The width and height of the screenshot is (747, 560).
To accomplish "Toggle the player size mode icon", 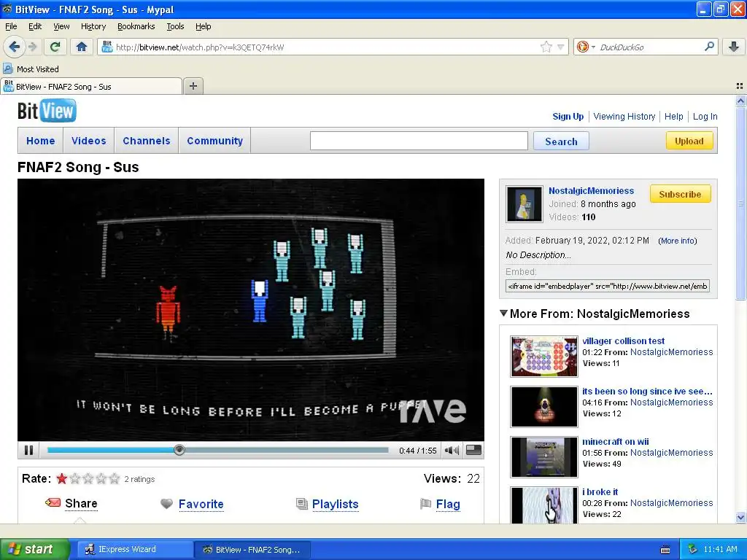I will pos(473,450).
